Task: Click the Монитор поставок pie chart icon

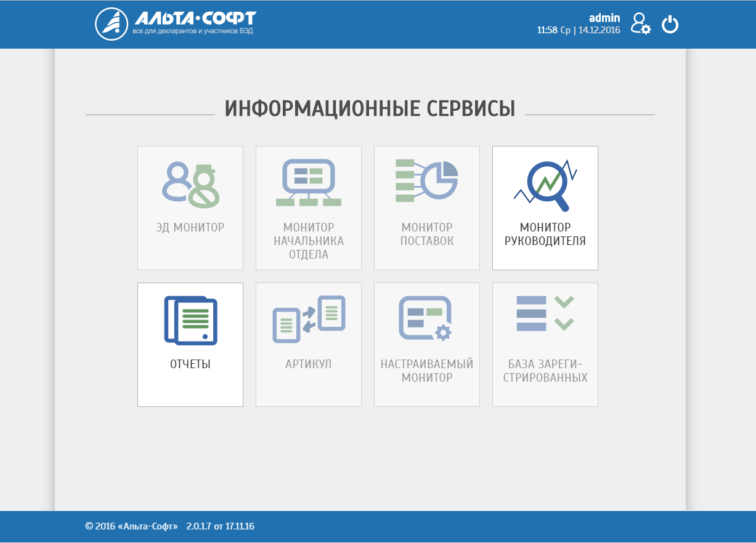Action: (x=426, y=180)
